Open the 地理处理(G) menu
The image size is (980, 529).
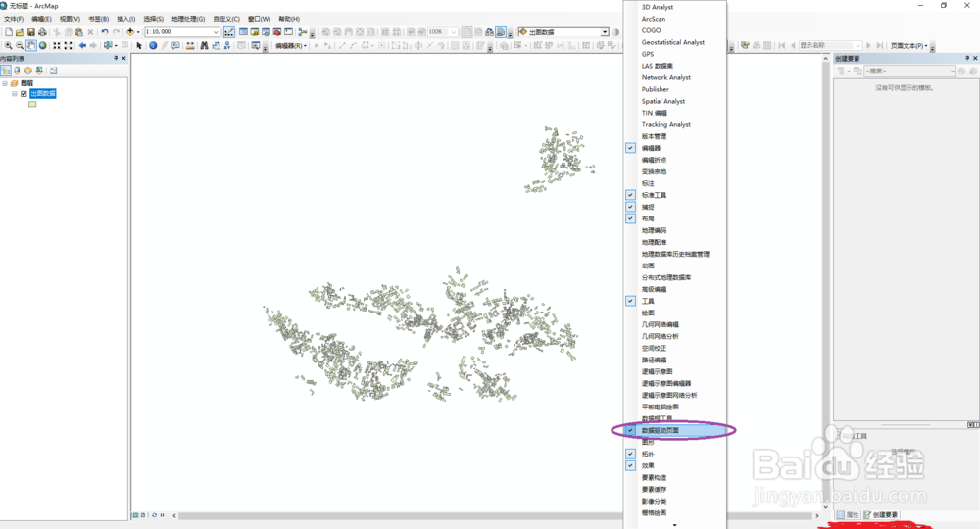(188, 19)
